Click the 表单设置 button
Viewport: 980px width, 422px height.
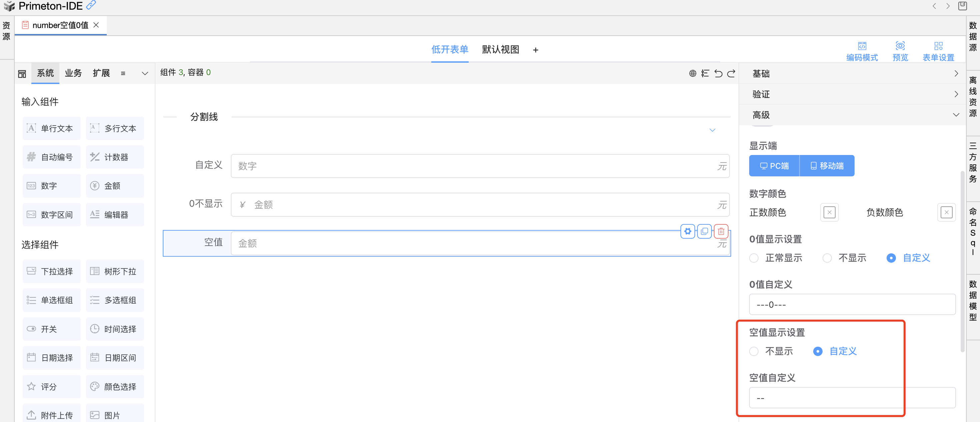point(938,51)
